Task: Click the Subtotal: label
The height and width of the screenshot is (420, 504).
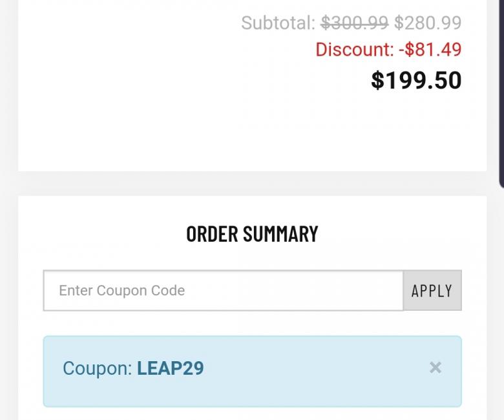Action: tap(278, 23)
